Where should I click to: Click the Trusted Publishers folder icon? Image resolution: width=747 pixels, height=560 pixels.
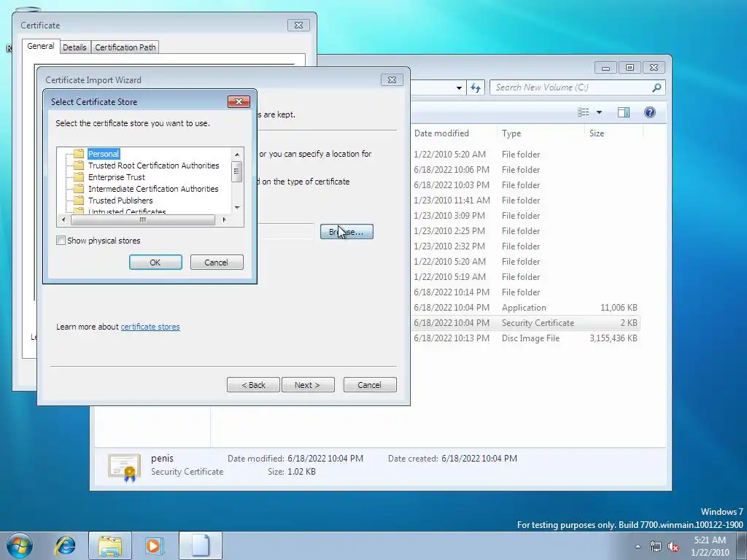79,201
